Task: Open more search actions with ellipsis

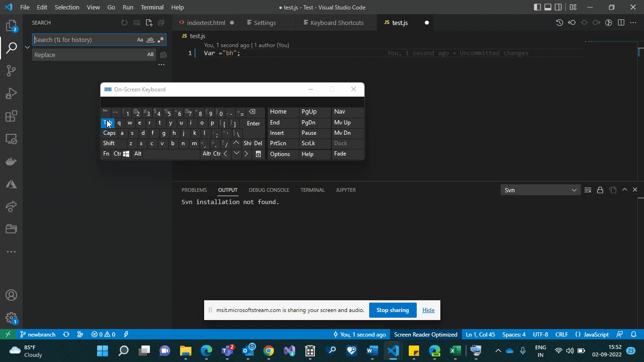Action: click(x=161, y=65)
